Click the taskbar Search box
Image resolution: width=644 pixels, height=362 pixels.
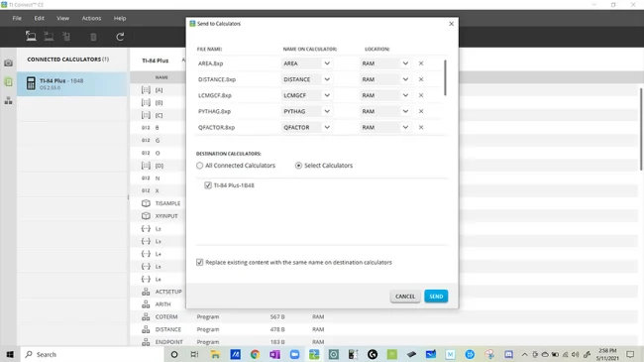93,354
